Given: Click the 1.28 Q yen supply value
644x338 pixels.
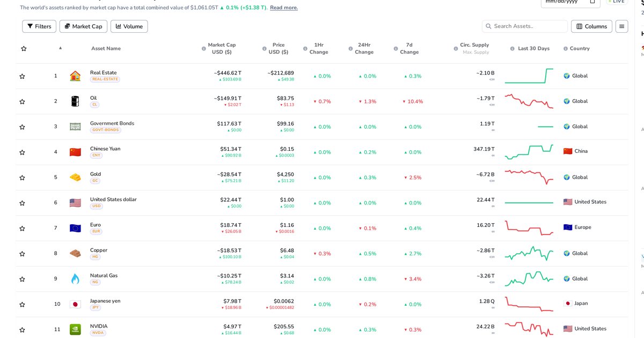Looking at the screenshot, I should pyautogui.click(x=487, y=301).
